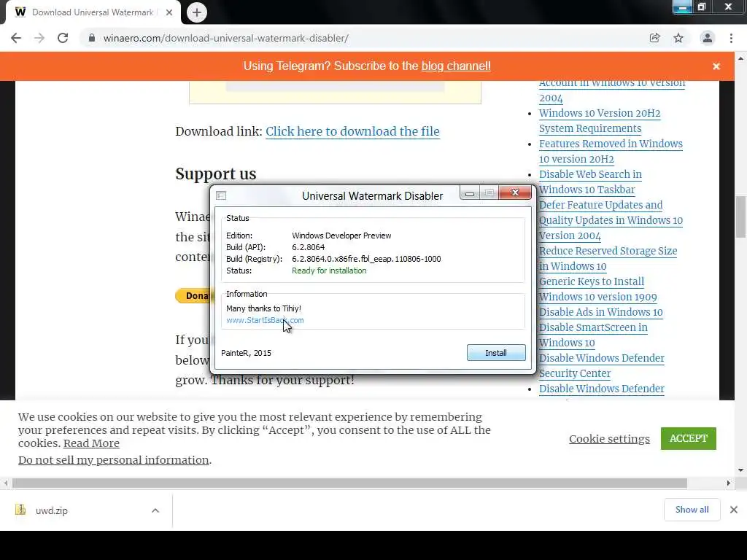Click the PainteR, 2015 label
The width and height of the screenshot is (747, 560).
pos(246,353)
